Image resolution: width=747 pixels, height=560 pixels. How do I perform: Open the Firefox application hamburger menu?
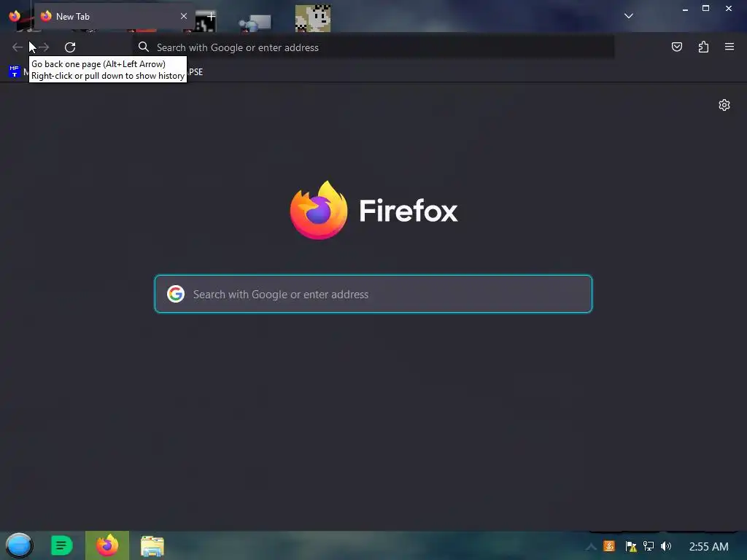729,47
